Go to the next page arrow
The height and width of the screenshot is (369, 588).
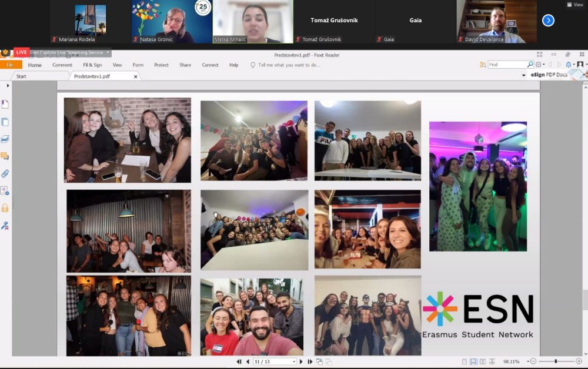(x=301, y=361)
